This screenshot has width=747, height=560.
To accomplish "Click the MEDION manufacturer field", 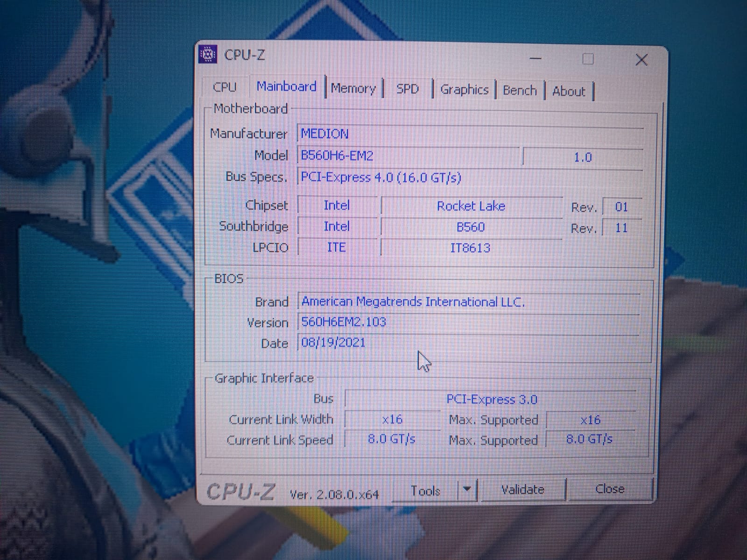I will (470, 134).
